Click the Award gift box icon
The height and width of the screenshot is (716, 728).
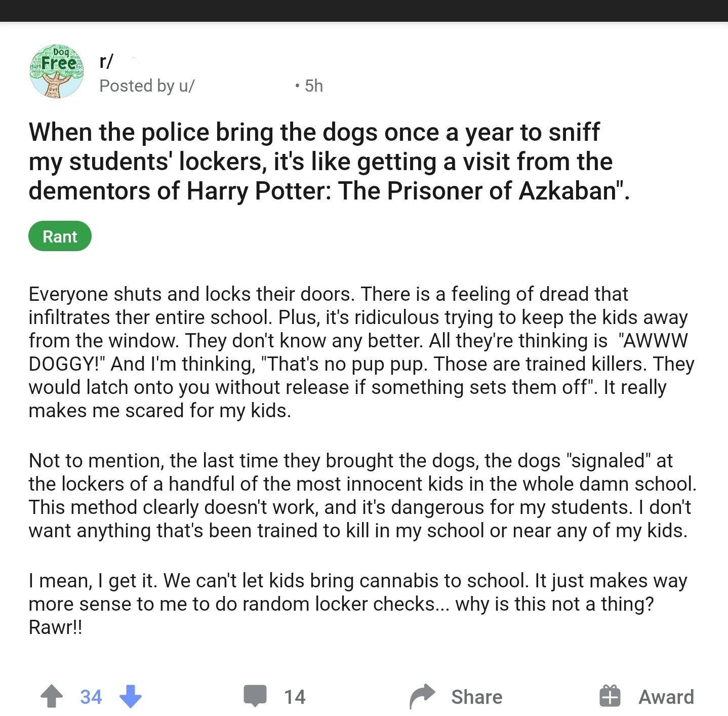610,696
